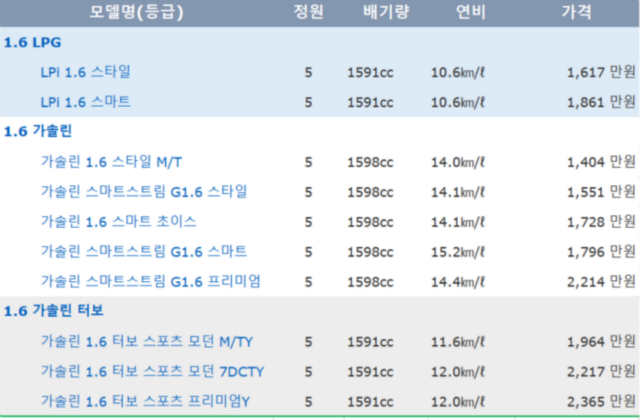
Task: Select the 1,964 만원 price cell
Action: tap(601, 342)
